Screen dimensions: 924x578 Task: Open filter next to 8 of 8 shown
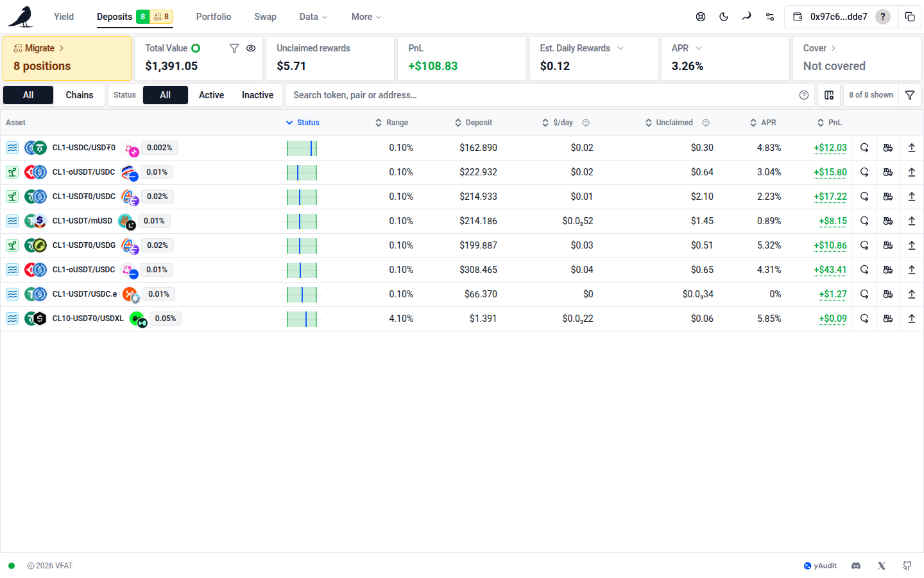coord(910,95)
